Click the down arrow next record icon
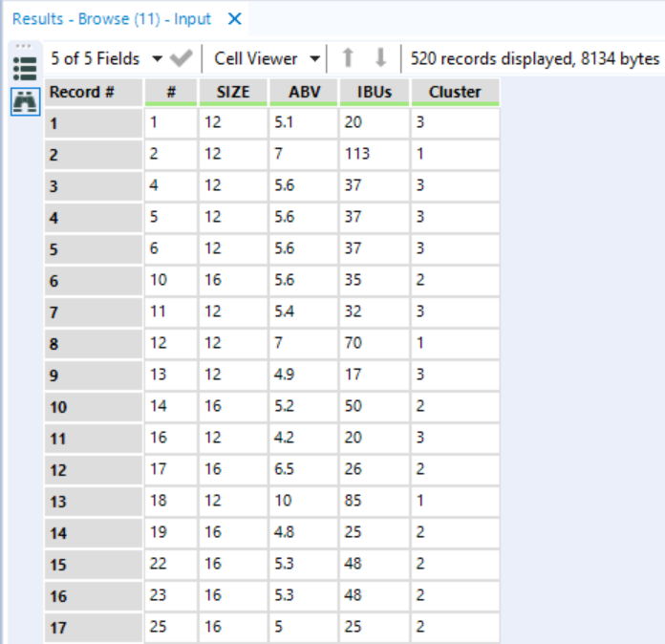The width and height of the screenshot is (665, 644). [x=379, y=58]
